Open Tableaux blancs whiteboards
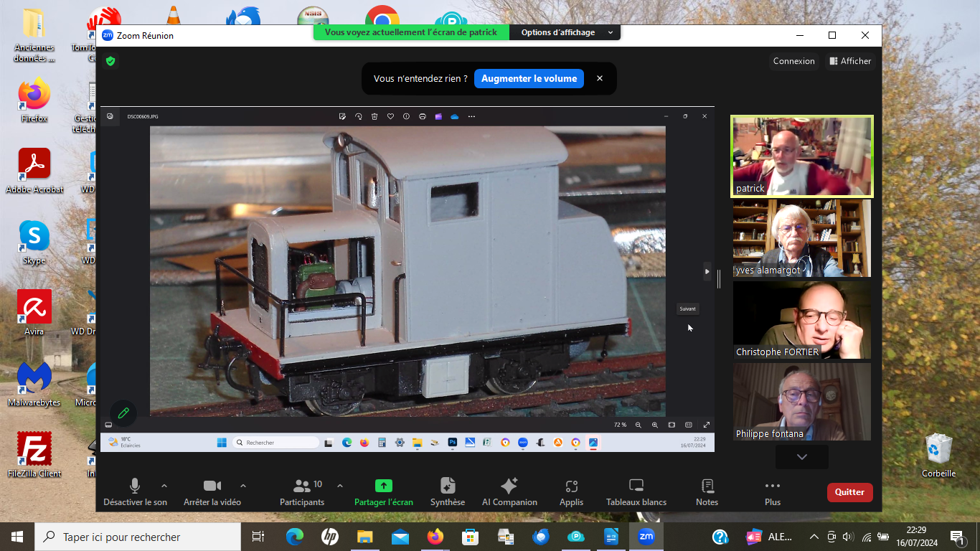 (636, 492)
